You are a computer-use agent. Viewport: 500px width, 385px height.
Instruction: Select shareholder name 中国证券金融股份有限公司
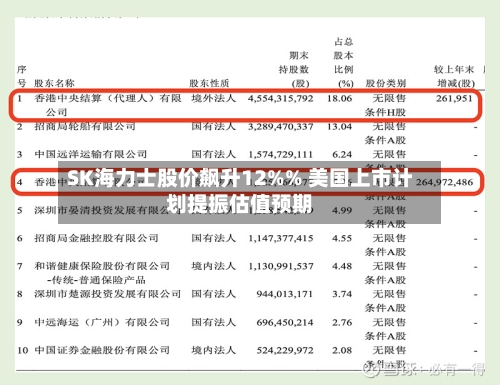click(102, 350)
